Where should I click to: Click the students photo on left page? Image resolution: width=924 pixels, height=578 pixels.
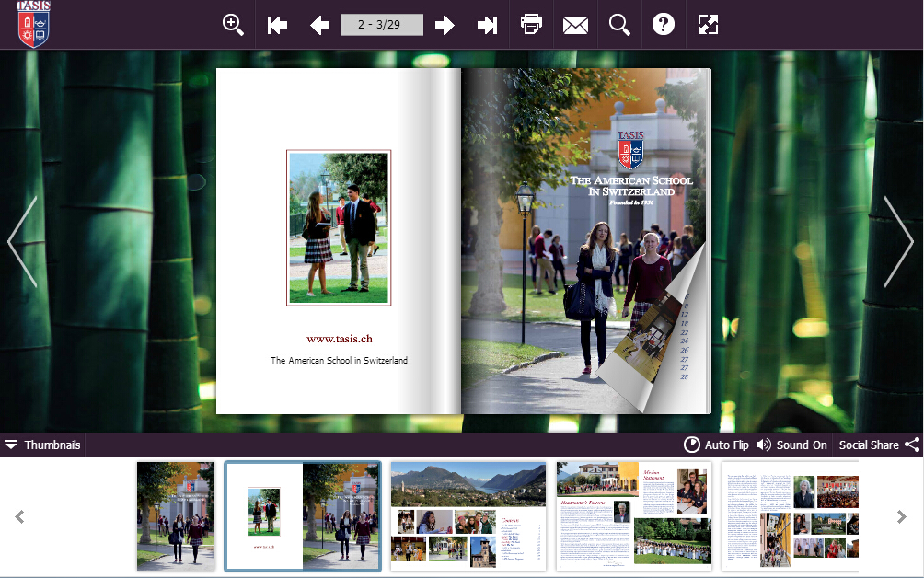339,227
